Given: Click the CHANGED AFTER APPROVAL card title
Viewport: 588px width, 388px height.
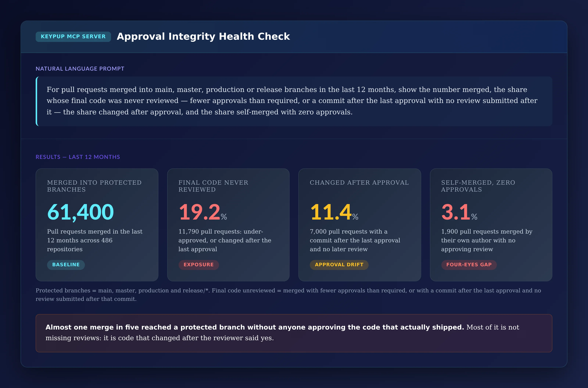Looking at the screenshot, I should [x=359, y=183].
